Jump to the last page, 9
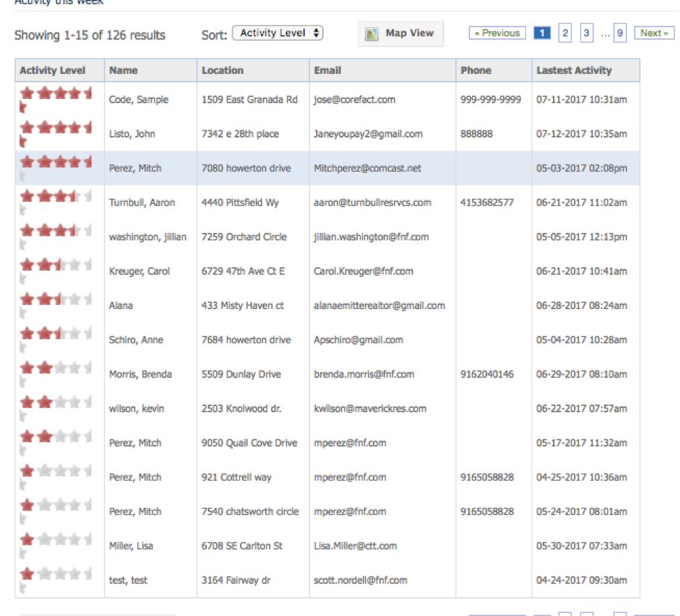The height and width of the screenshot is (616, 680). (x=620, y=33)
